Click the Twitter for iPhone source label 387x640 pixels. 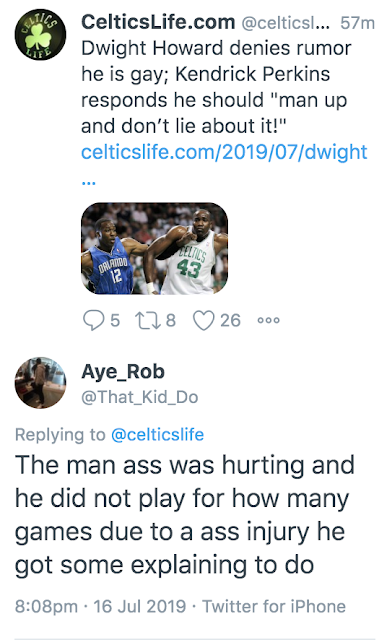(274, 606)
